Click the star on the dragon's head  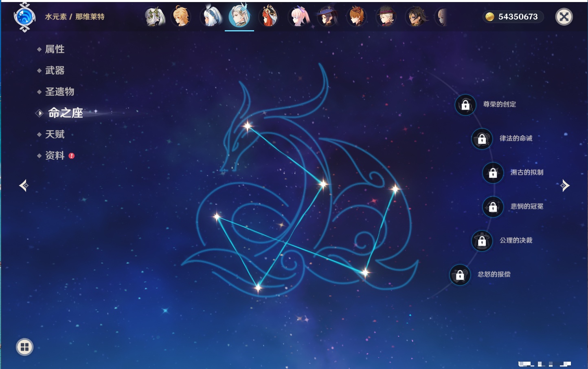248,126
